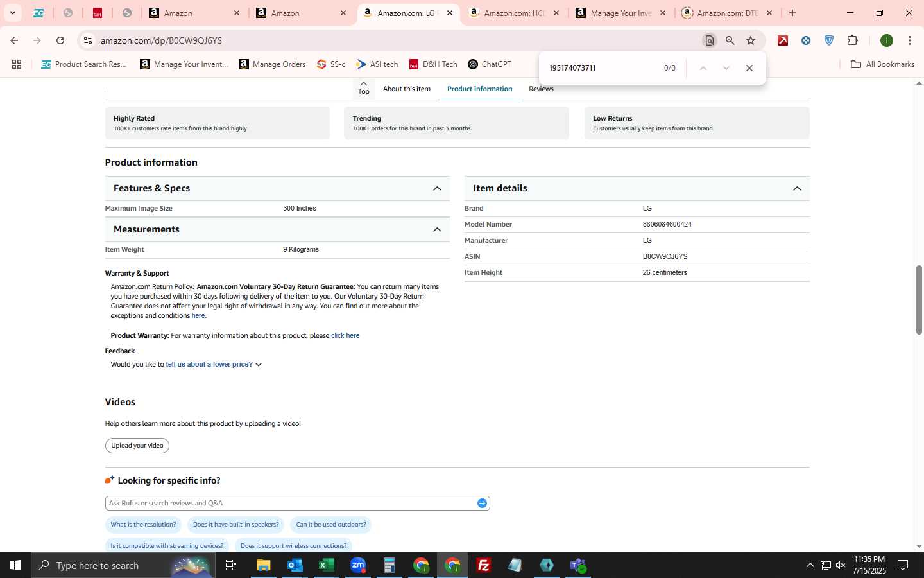The height and width of the screenshot is (578, 924).
Task: Open ChatGPT bookmark
Action: [x=490, y=64]
